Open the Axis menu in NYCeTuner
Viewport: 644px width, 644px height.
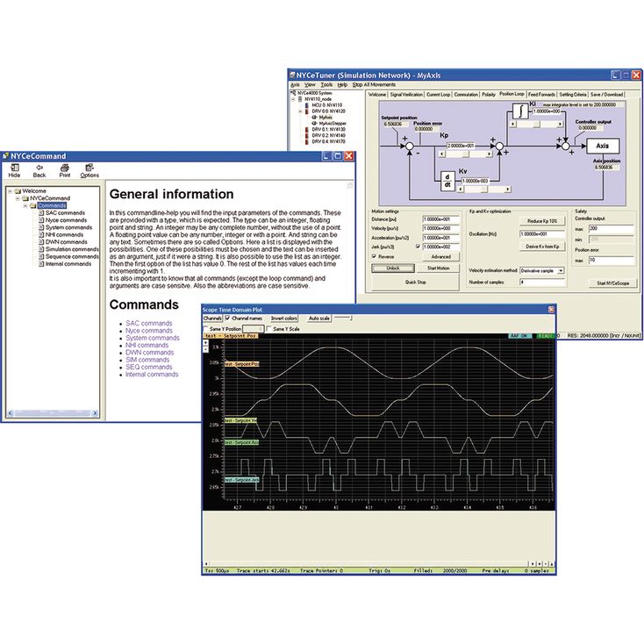[296, 84]
